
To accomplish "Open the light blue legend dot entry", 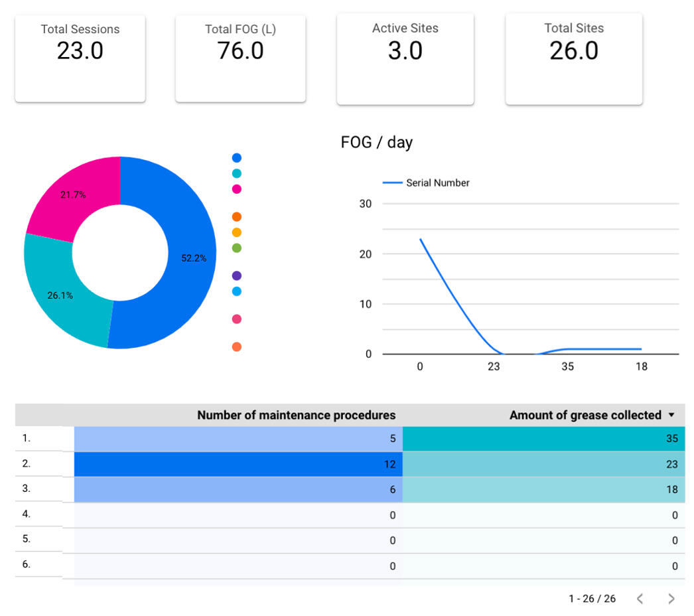I will click(236, 291).
